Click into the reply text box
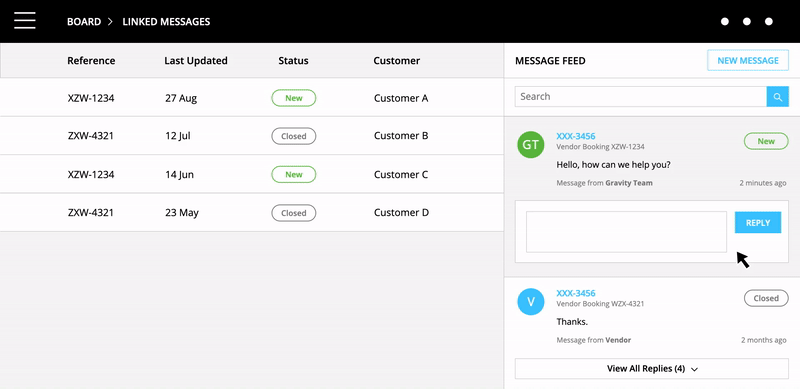 tap(627, 232)
